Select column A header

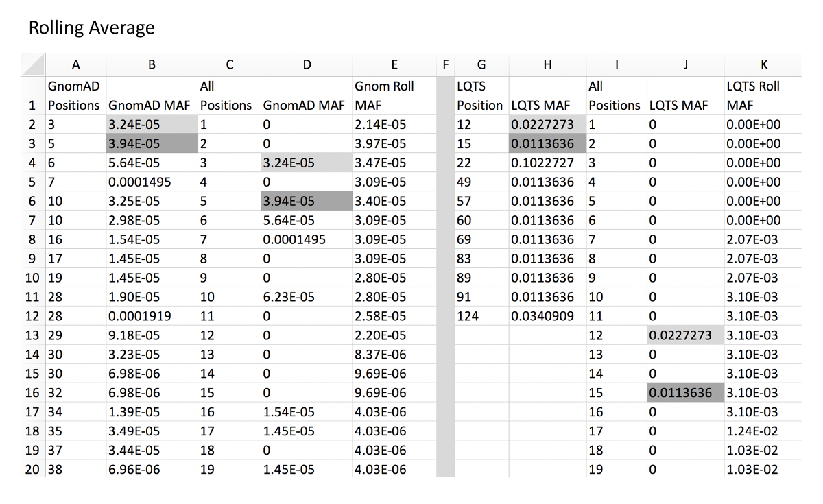[x=75, y=64]
